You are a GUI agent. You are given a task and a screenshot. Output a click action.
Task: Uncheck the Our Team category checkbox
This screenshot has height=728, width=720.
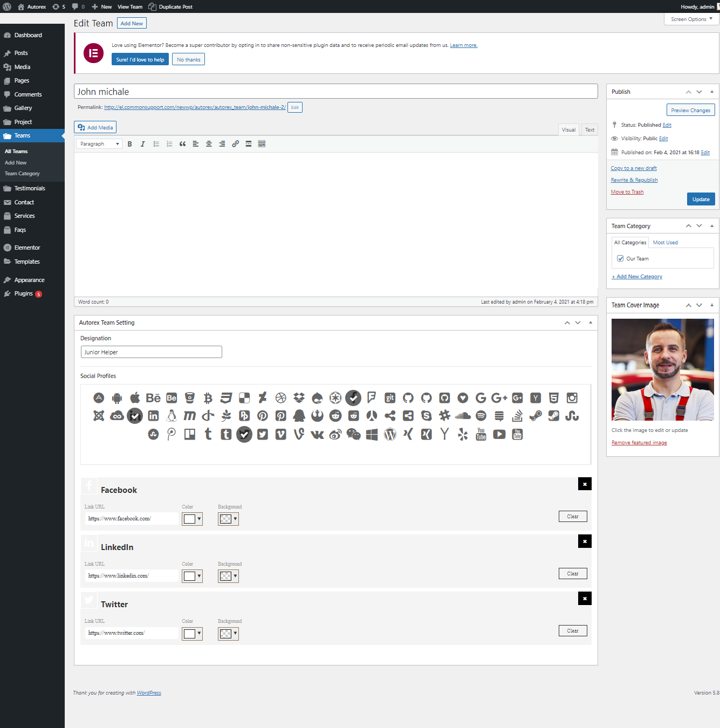pos(620,259)
